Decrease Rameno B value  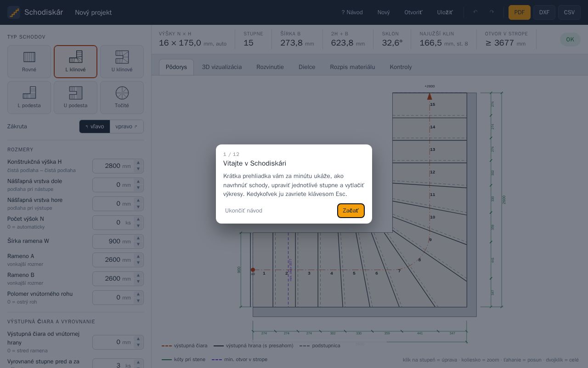coord(138,282)
